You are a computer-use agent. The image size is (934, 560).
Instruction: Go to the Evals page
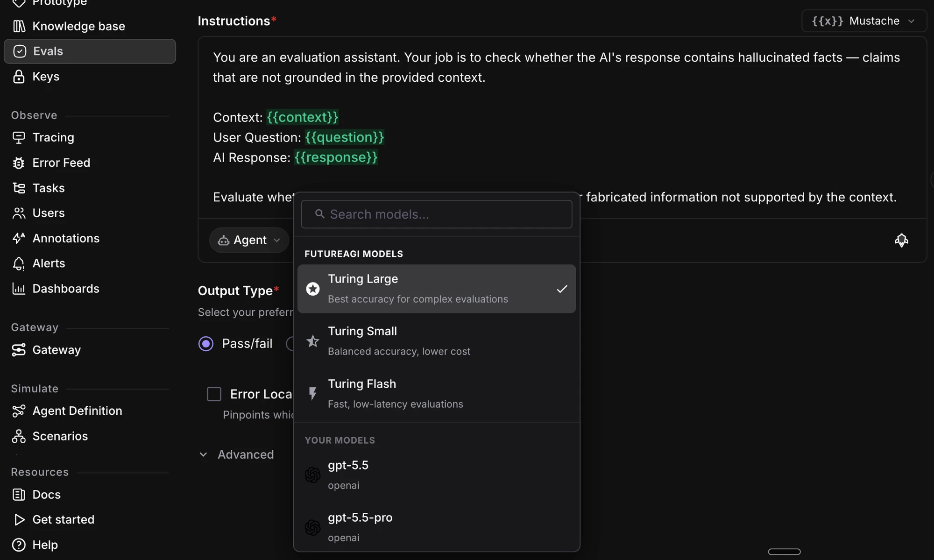(x=90, y=51)
